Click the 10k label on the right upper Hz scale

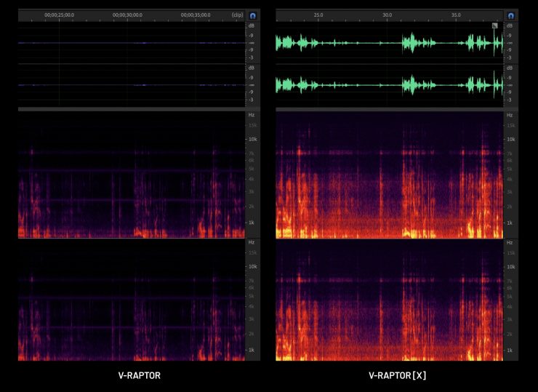(x=510, y=139)
